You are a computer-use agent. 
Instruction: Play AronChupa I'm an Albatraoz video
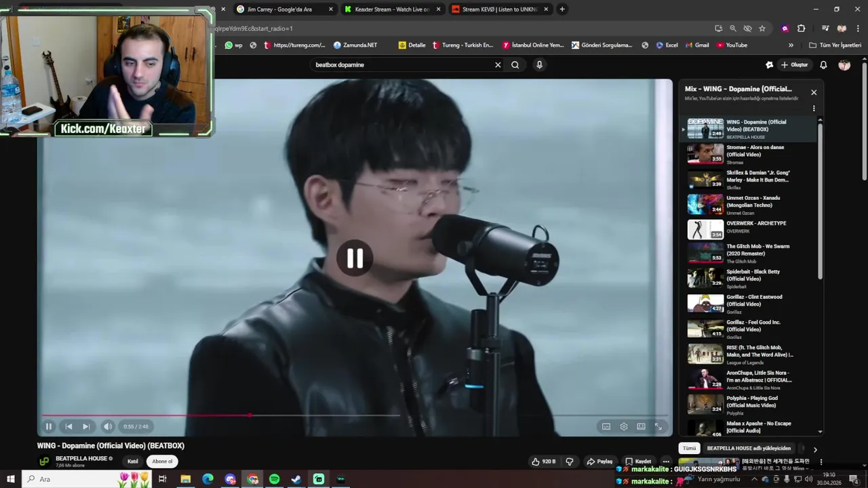[750, 380]
